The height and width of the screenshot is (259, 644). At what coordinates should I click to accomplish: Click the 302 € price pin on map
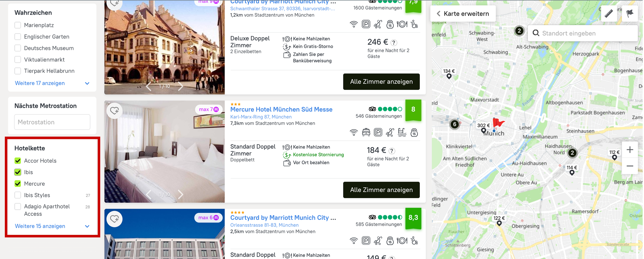pos(483,126)
